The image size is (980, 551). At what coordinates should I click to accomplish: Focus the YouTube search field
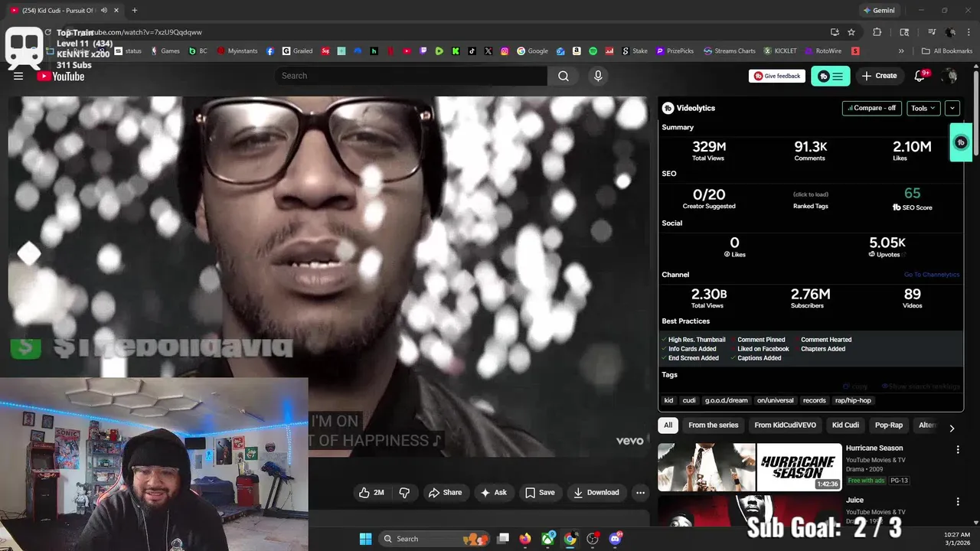411,76
